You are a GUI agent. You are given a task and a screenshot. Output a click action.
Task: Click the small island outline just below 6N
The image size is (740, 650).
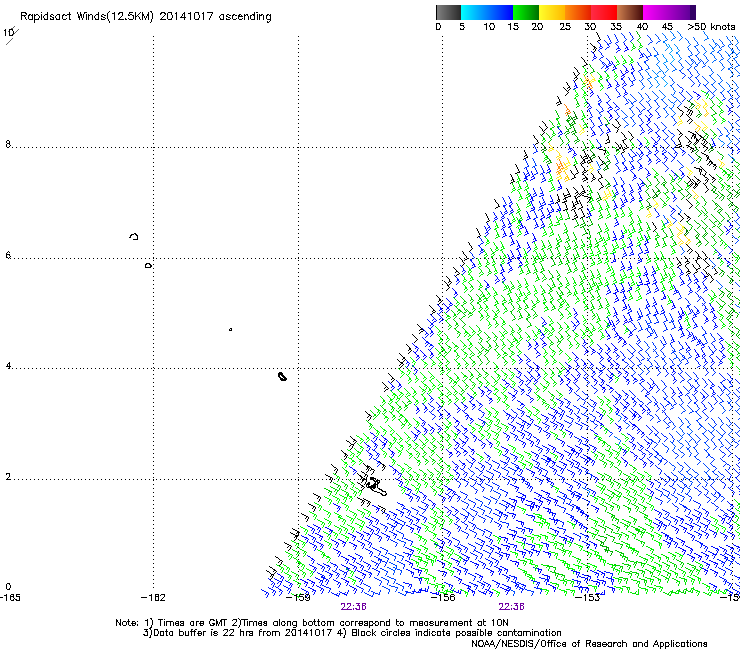148,266
